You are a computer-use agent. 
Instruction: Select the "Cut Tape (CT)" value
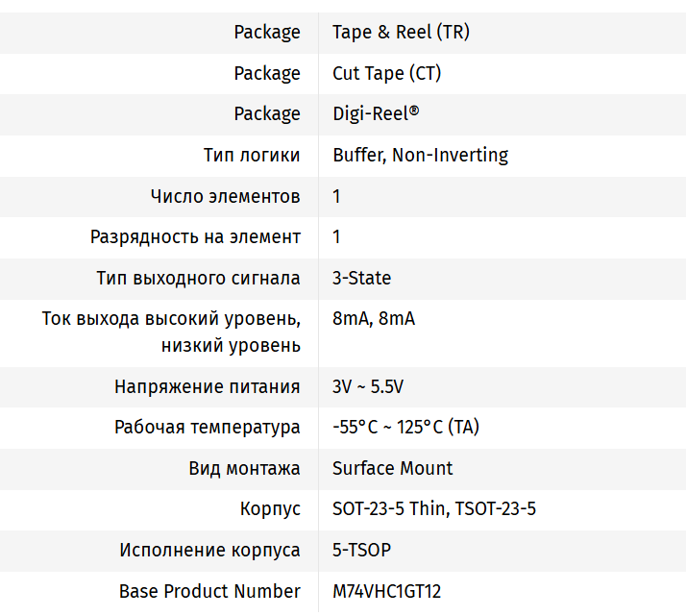[386, 73]
